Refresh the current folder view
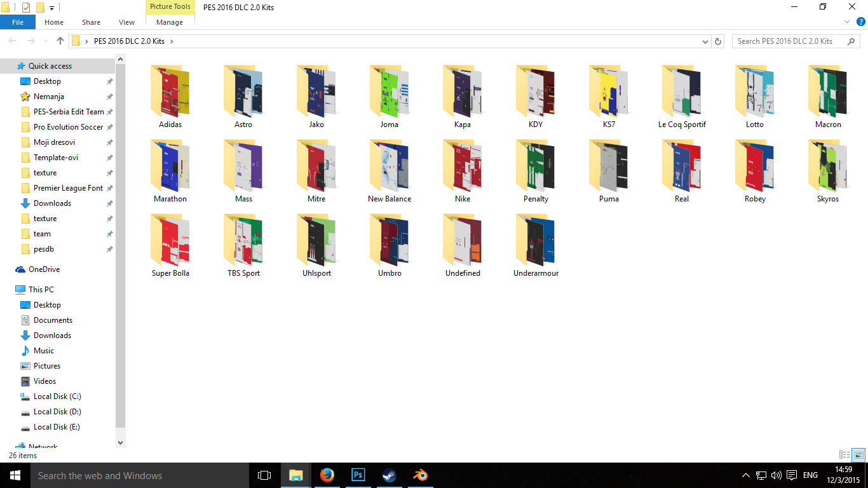 click(719, 41)
